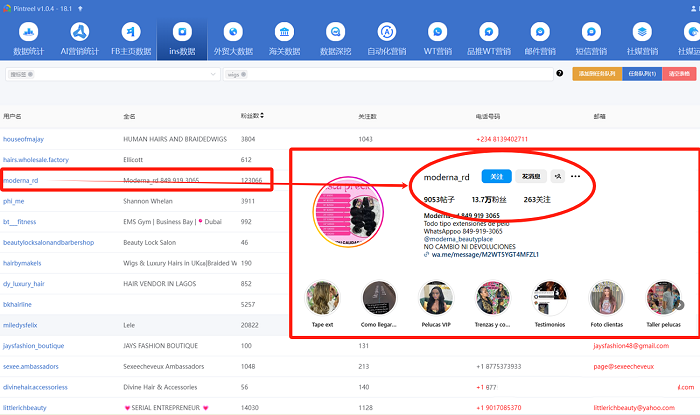Open the 社媒营销 layers icon
Viewport: 700px width, 415px height.
point(642,32)
